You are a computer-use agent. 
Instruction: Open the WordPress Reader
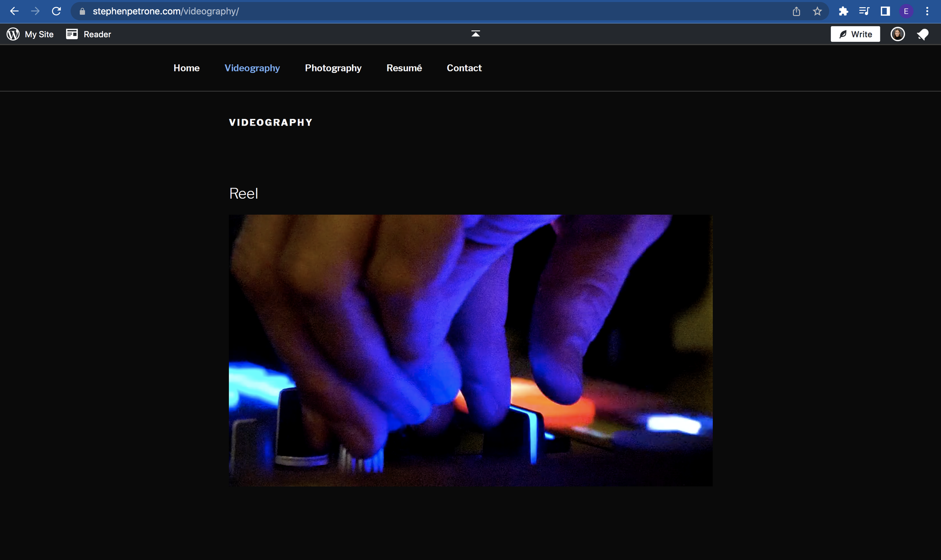point(89,34)
